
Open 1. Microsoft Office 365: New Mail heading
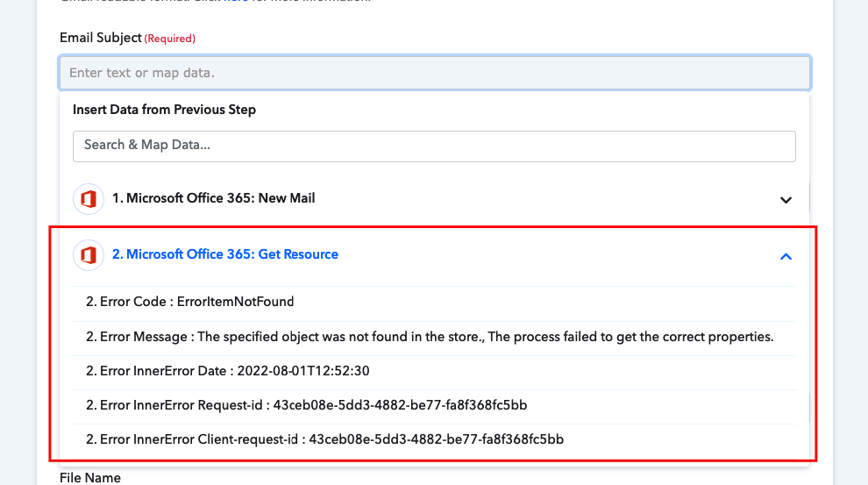(214, 198)
